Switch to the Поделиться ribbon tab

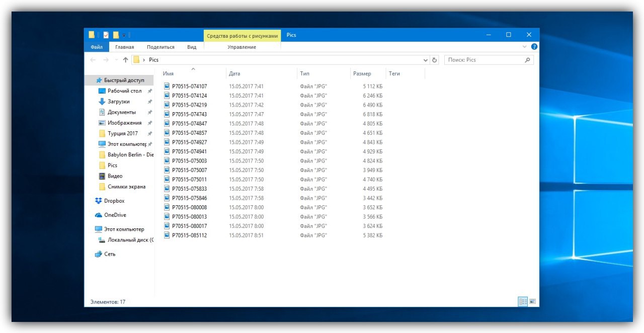coord(161,47)
